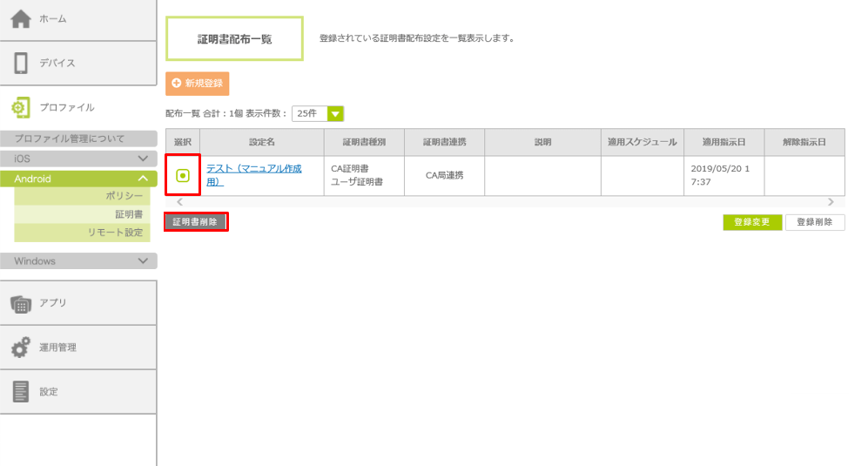Select 証明書 under Android
Screen dimensions: 868x466
pos(82,214)
